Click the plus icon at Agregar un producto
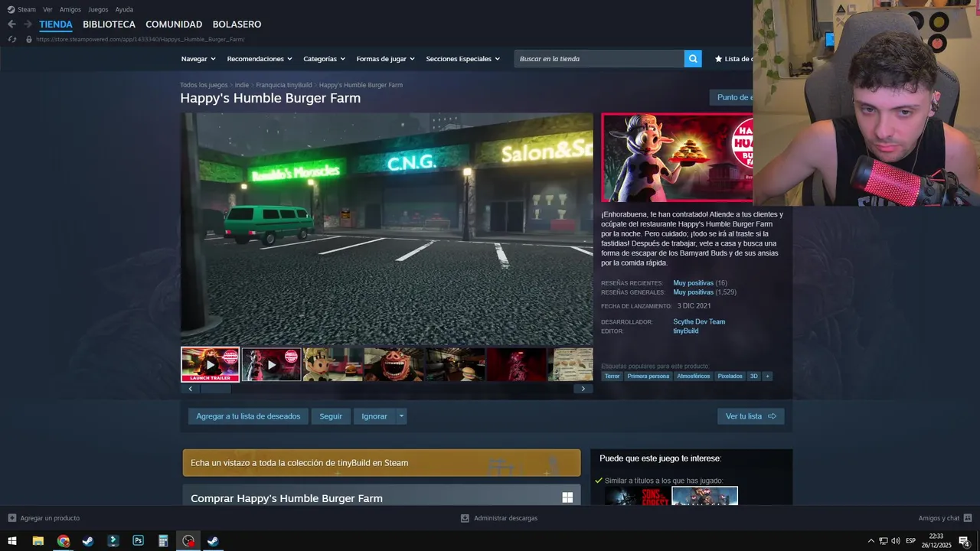980x551 pixels. (x=12, y=518)
